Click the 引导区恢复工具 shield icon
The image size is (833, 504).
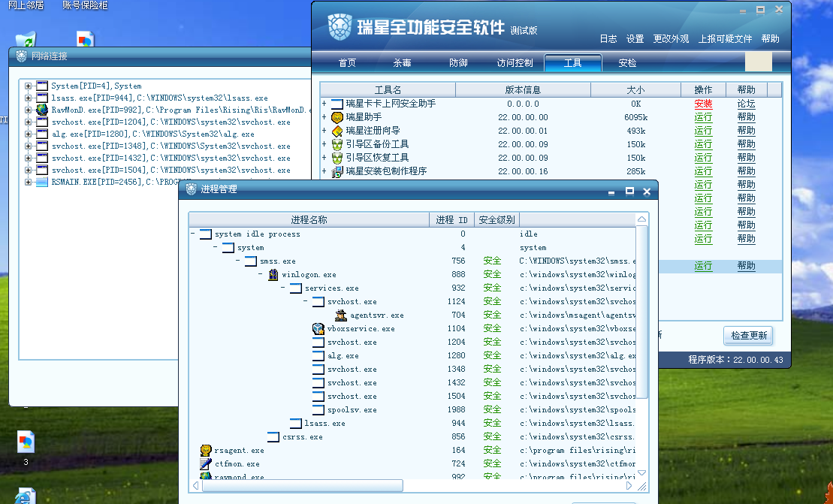click(337, 158)
